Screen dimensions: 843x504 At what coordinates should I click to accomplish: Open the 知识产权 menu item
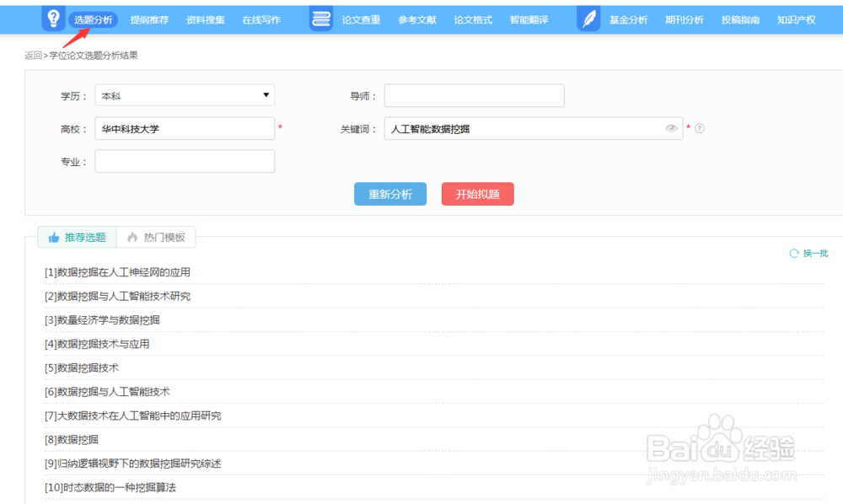point(797,20)
